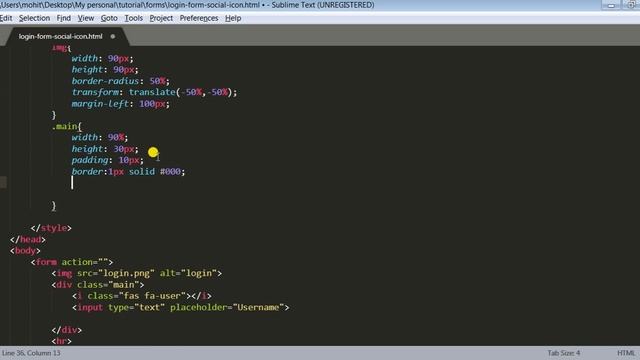Screen dimensions: 640x360
Task: Open the Selection menu
Action: pos(34,18)
